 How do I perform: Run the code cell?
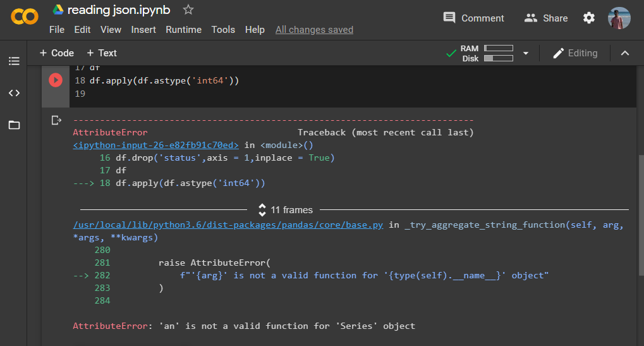coord(56,80)
